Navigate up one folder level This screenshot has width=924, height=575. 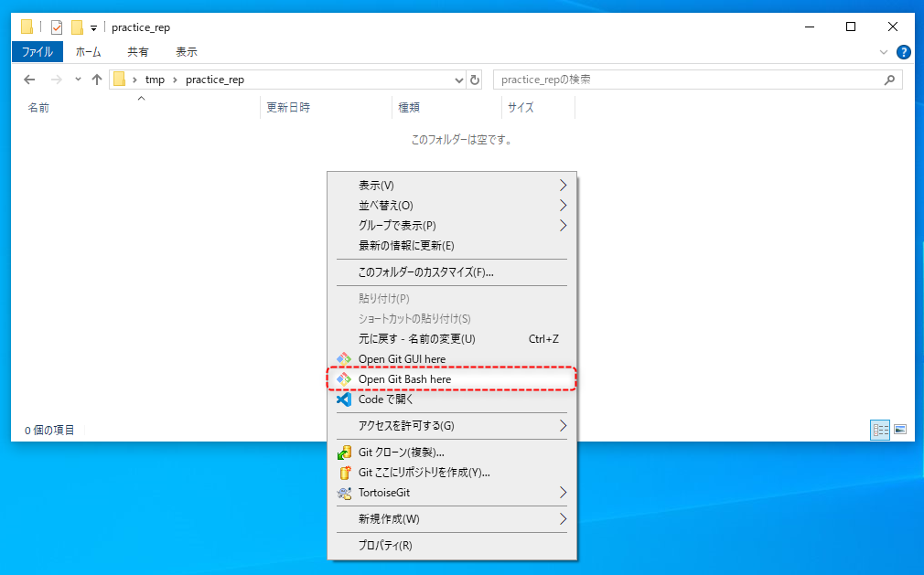(97, 80)
